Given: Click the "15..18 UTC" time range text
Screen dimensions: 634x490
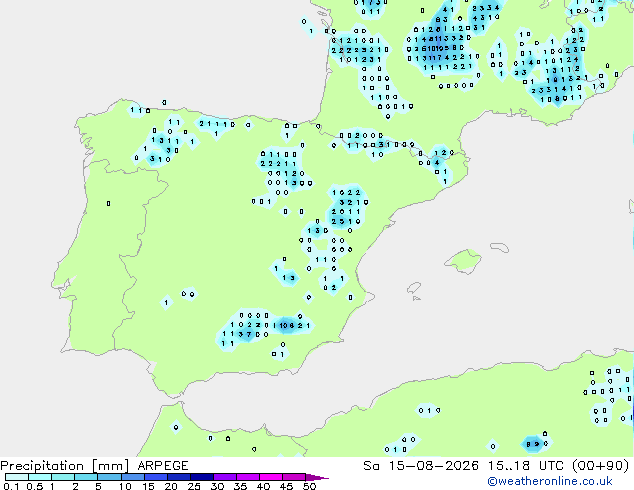Looking at the screenshot, I should [x=526, y=466].
